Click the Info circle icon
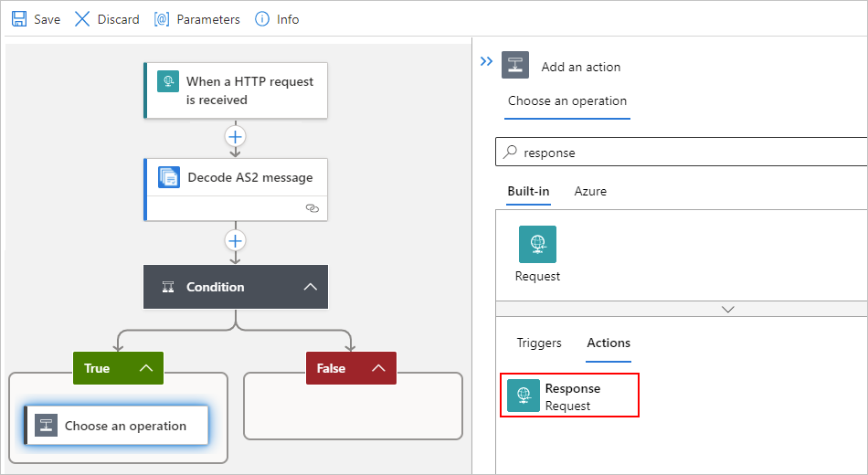This screenshot has width=868, height=475. click(262, 19)
